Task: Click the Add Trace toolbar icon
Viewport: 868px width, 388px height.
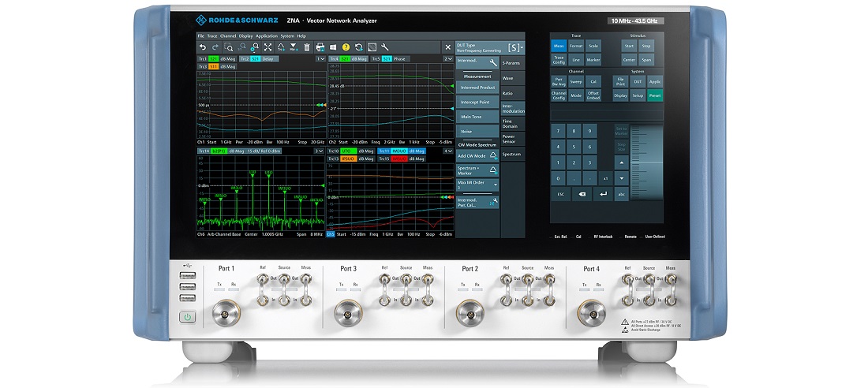Action: [x=281, y=47]
